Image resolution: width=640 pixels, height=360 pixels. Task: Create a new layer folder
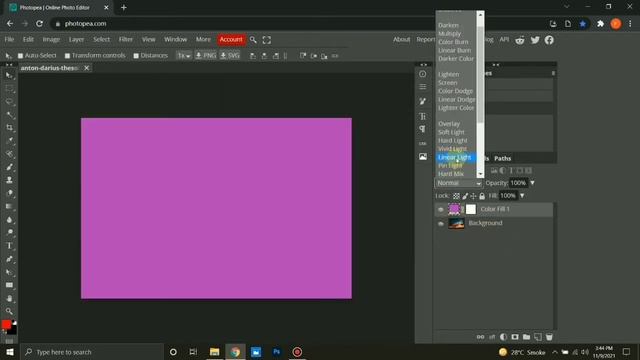(x=527, y=337)
